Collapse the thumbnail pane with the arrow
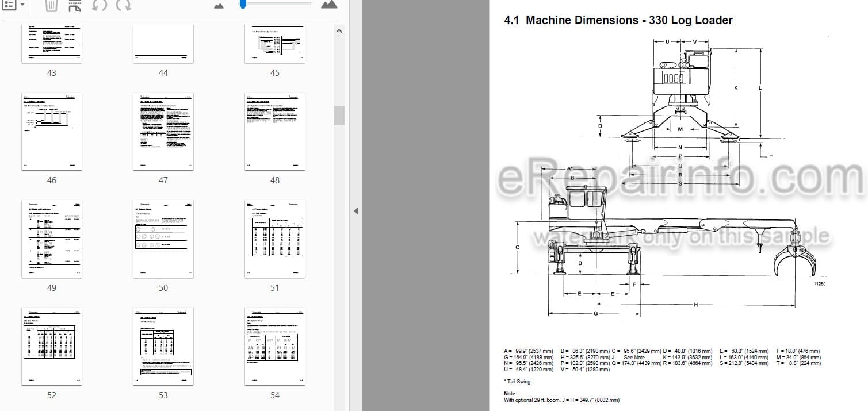The height and width of the screenshot is (411, 868). pyautogui.click(x=355, y=211)
